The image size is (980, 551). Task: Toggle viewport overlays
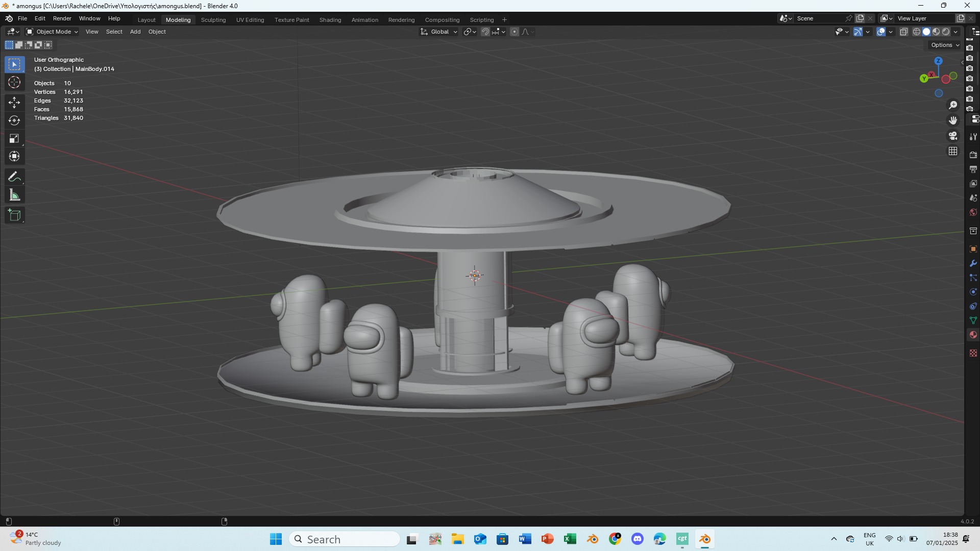881,32
